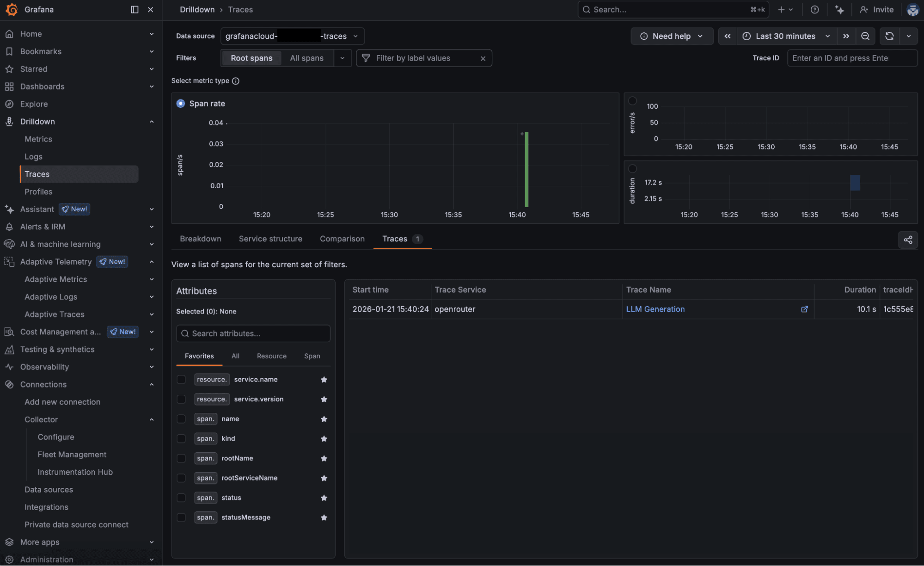Collapse the Collector sidebar section
Image resolution: width=924 pixels, height=566 pixels.
(151, 420)
